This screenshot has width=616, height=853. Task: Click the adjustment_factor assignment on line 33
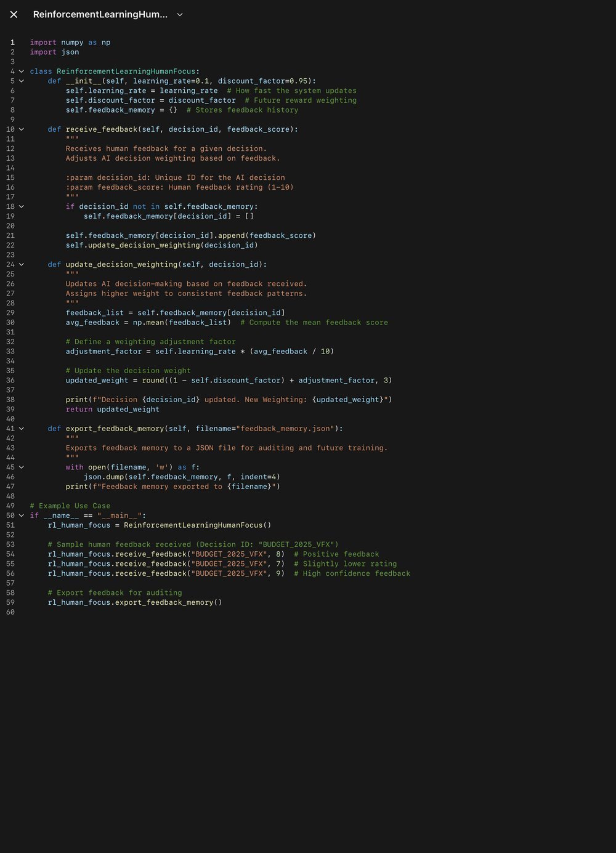tap(200, 352)
